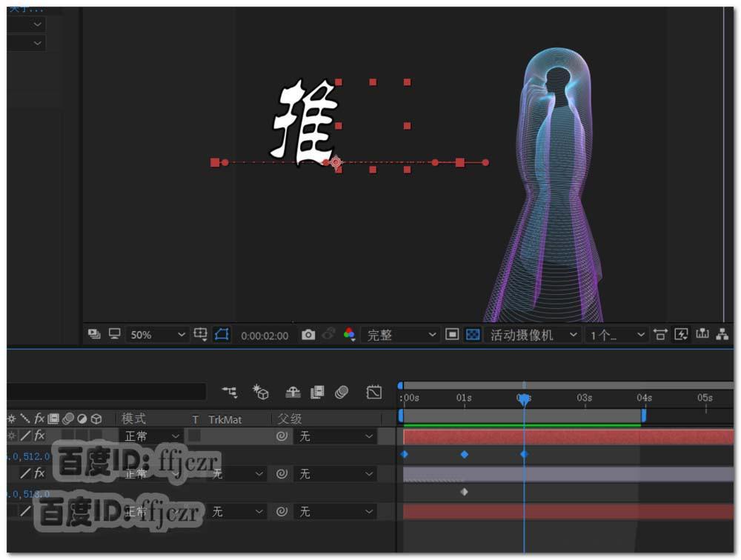
Task: Open the 50% magnification dropdown
Action: click(x=156, y=334)
